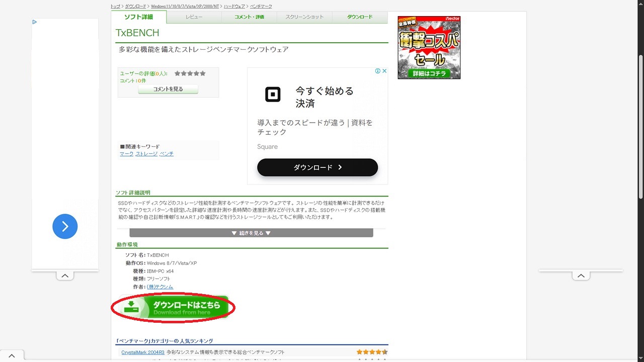
Task: Click the フリーソフト type value
Action: (158, 279)
